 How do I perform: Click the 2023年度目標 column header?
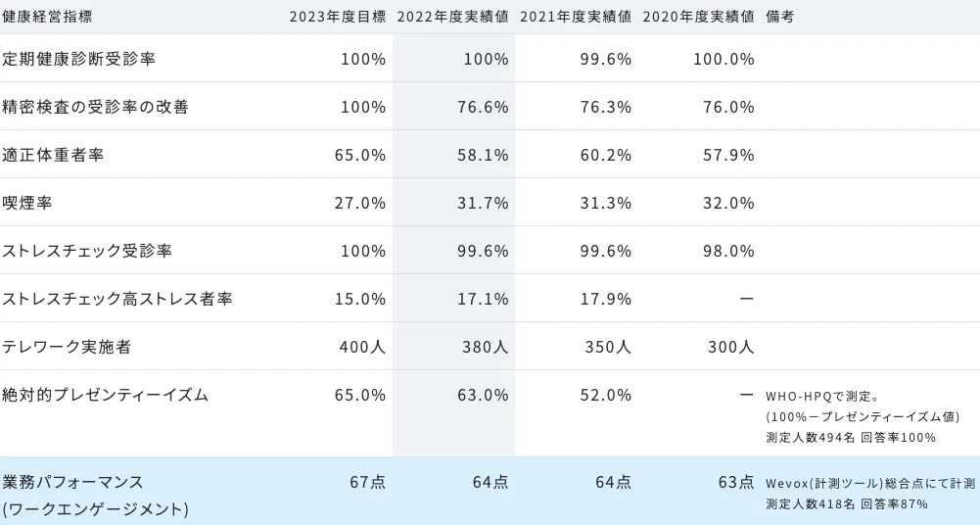click(338, 16)
